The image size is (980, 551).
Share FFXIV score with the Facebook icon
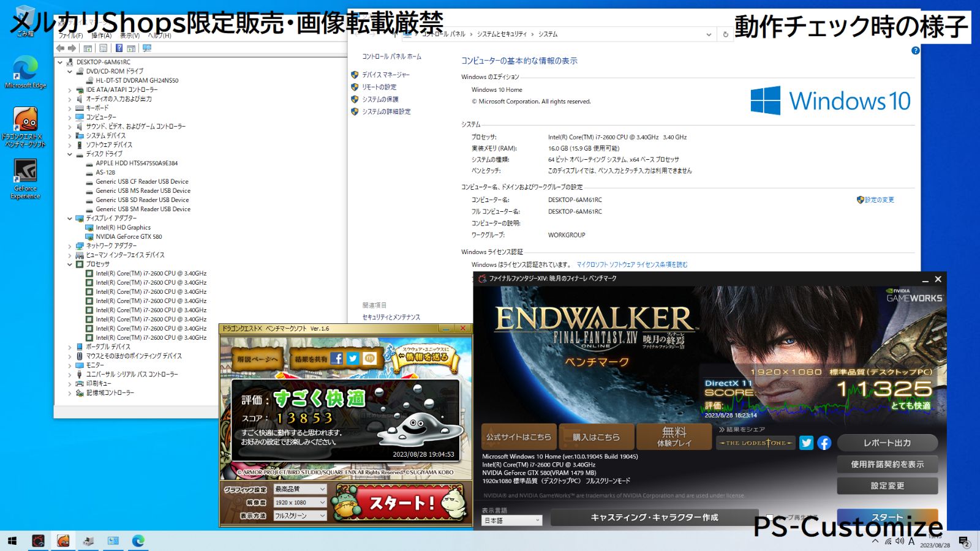click(824, 443)
